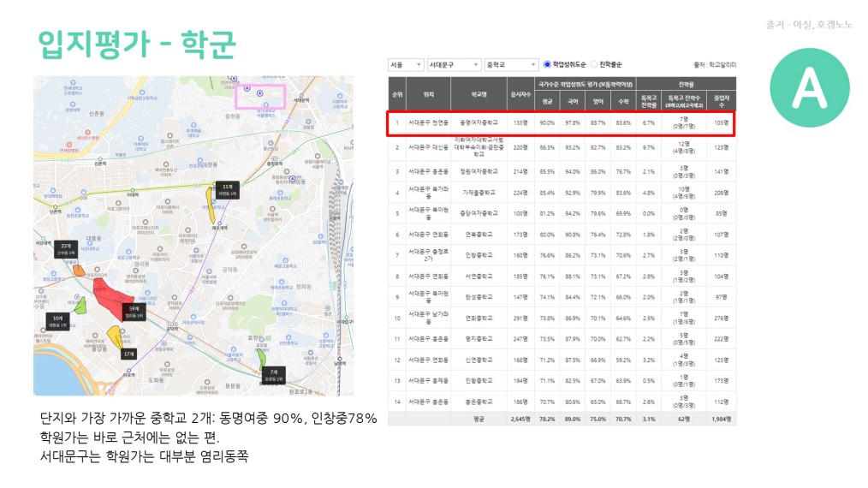
Task: Click the 평균 column header
Action: [x=547, y=101]
